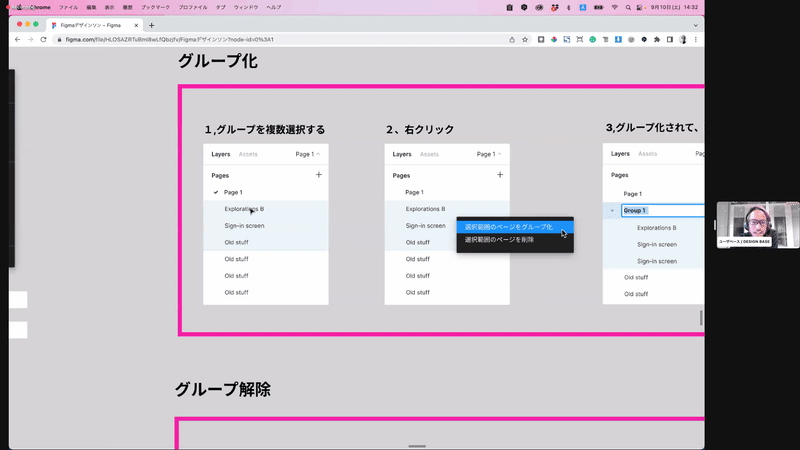Click the clipboard menu bar icon
Image resolution: width=800 pixels, height=450 pixels.
click(509, 7)
